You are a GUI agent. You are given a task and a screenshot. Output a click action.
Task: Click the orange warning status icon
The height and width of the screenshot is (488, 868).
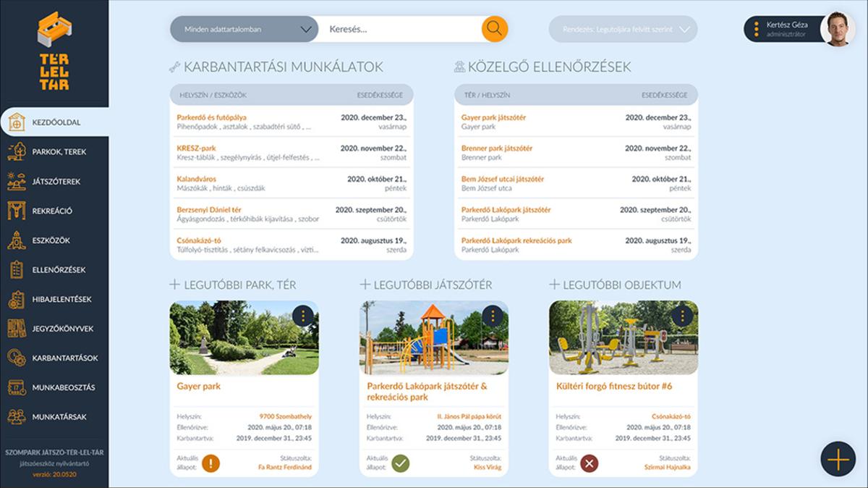[211, 463]
